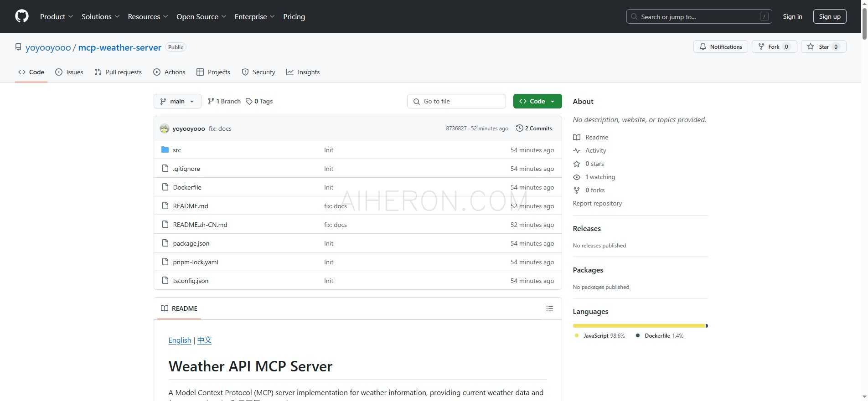The width and height of the screenshot is (868, 401).
Task: Click the Notifications bell button
Action: (720, 46)
